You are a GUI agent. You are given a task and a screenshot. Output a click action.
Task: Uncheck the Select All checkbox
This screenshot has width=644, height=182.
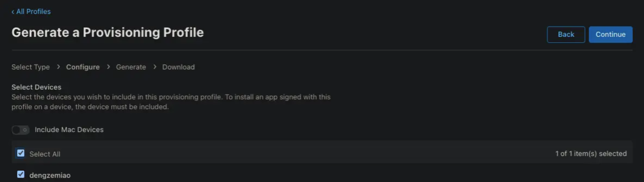point(21,153)
